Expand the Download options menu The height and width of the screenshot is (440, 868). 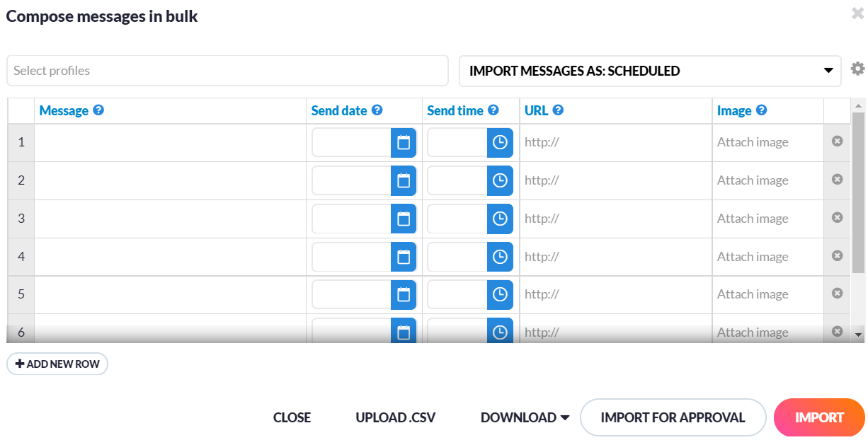525,417
